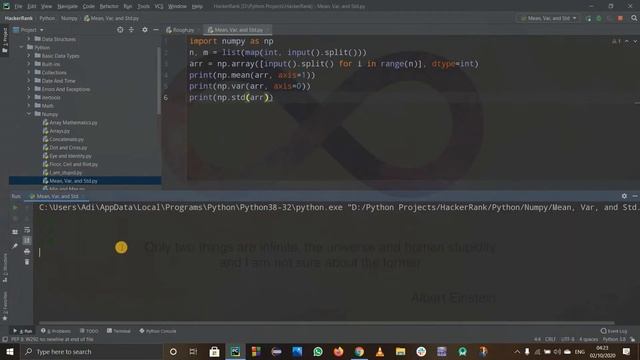The image size is (640, 360).
Task: Open WhatsApp from the Windows taskbar
Action: tap(318, 351)
